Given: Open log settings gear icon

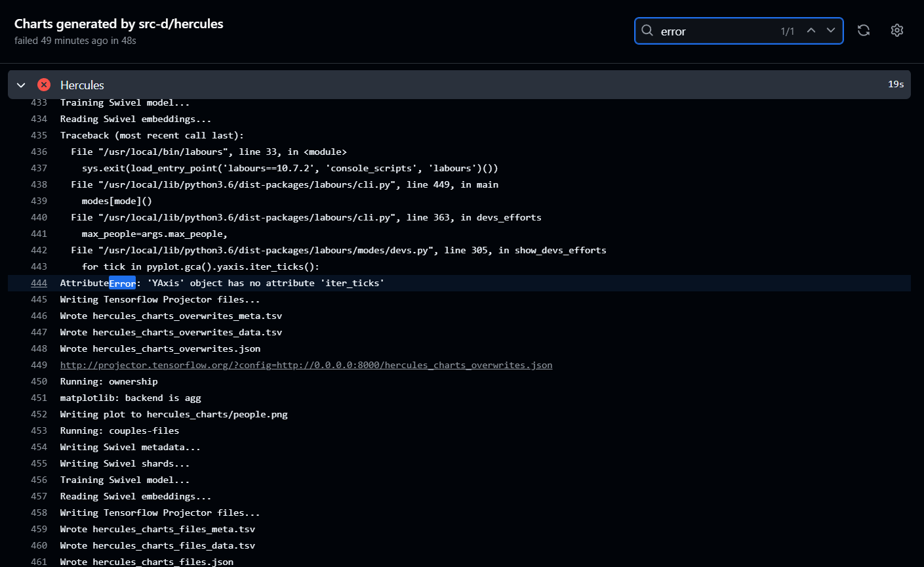Looking at the screenshot, I should click(897, 31).
